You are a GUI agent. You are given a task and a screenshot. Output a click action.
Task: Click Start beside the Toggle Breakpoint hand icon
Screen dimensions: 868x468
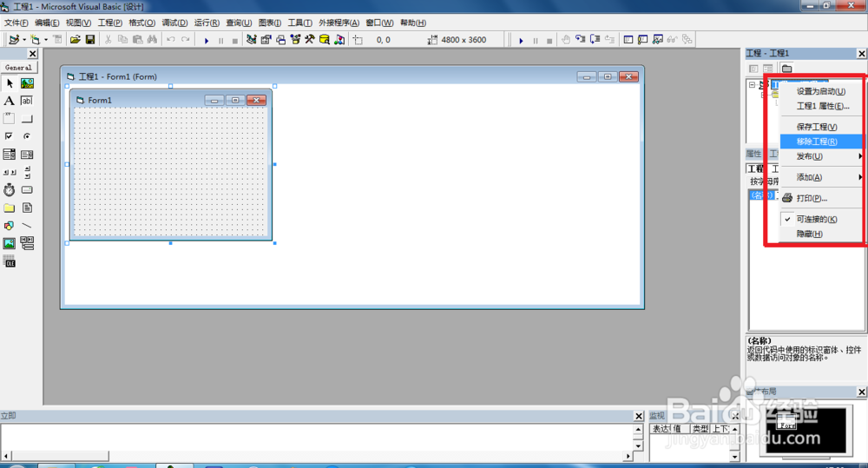click(521, 41)
